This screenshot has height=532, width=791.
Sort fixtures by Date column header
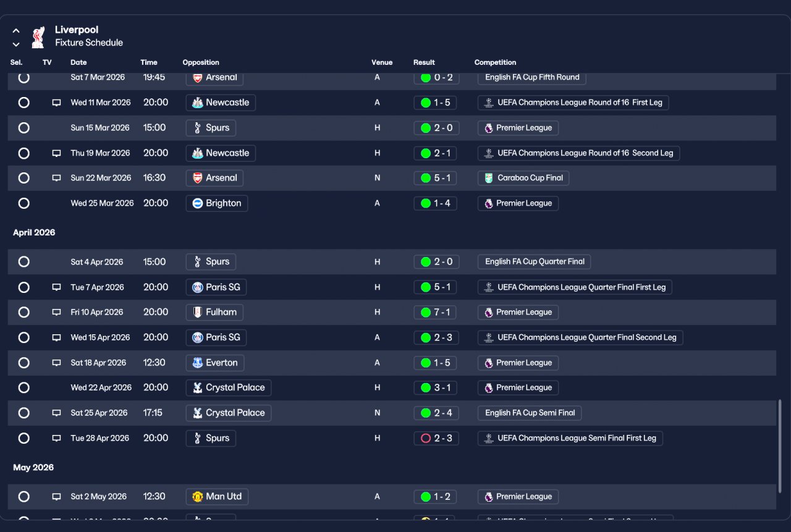coord(78,62)
